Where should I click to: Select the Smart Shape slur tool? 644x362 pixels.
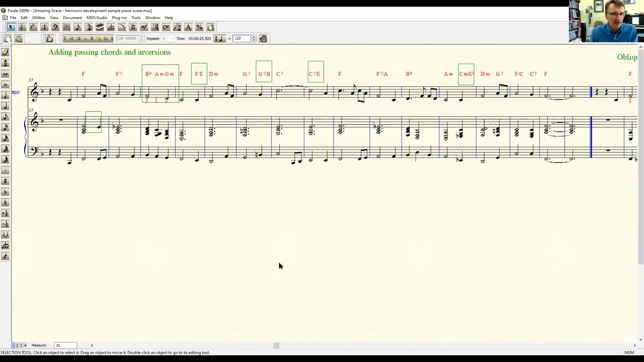click(122, 27)
